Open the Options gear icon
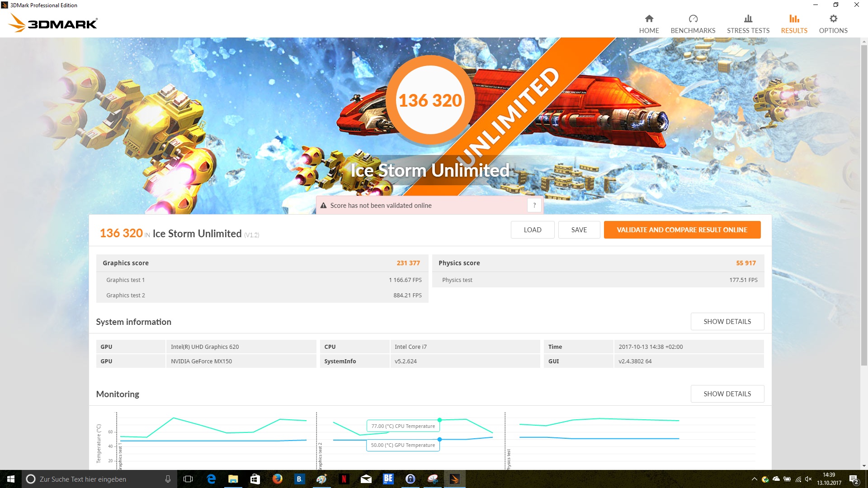This screenshot has height=488, width=868. (833, 19)
